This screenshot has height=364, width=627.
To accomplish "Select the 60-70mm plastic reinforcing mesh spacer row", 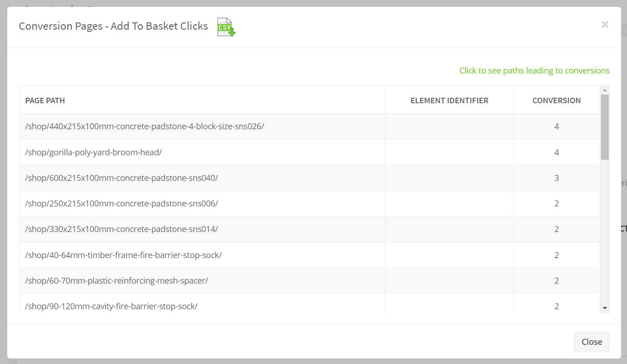I will click(116, 280).
